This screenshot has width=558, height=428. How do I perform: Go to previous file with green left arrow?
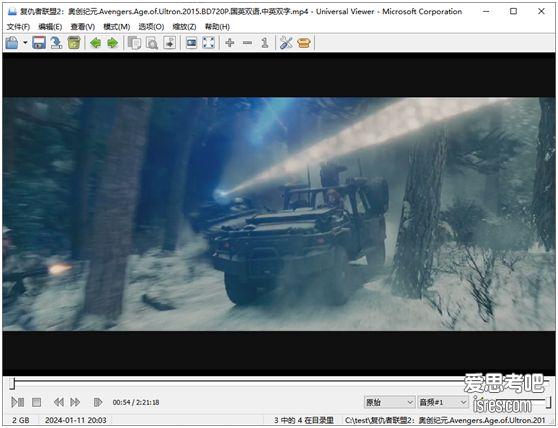(x=95, y=43)
